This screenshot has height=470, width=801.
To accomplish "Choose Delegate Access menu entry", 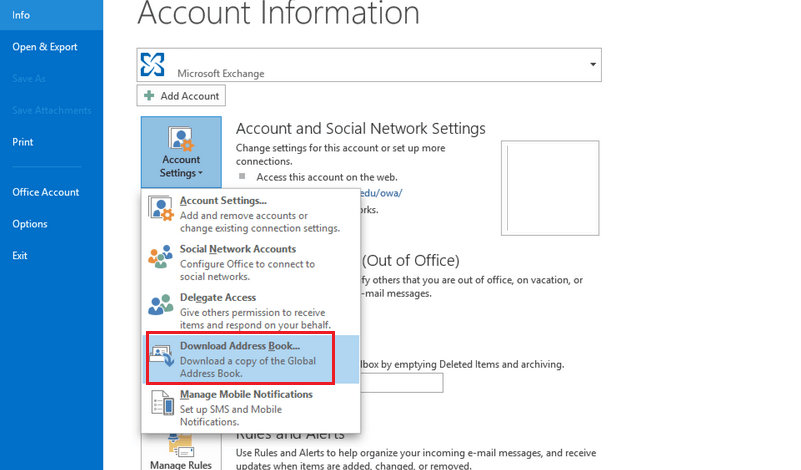I will (x=251, y=311).
